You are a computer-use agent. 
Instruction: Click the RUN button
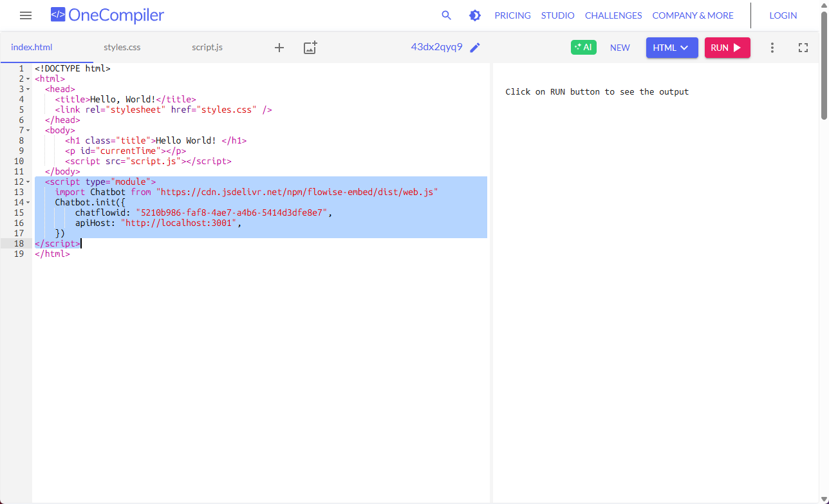pos(727,48)
